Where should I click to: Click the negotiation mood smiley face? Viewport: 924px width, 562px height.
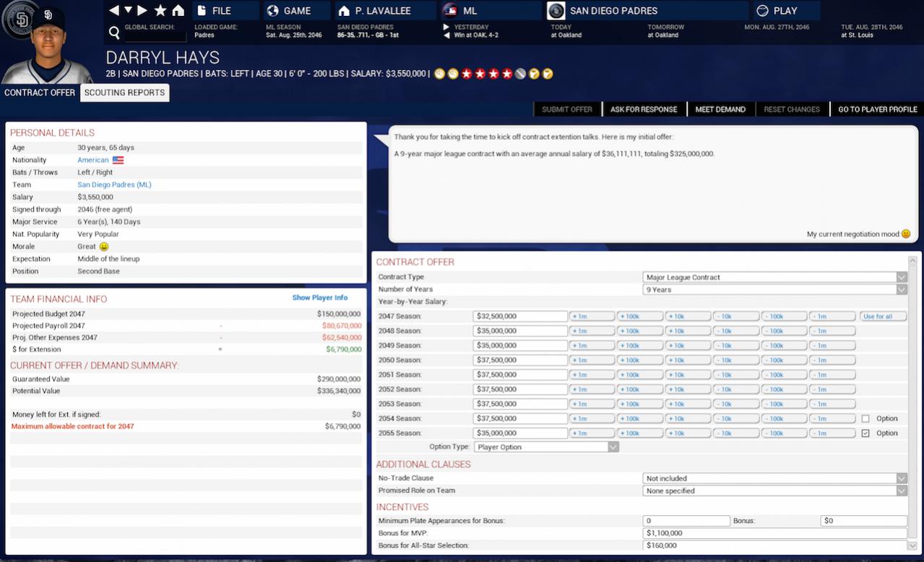[x=905, y=234]
